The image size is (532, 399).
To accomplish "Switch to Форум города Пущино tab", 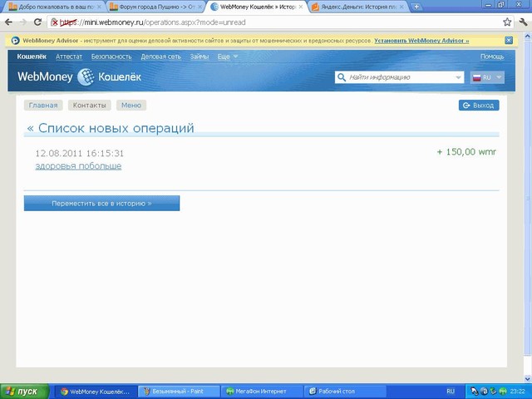I will [153, 7].
